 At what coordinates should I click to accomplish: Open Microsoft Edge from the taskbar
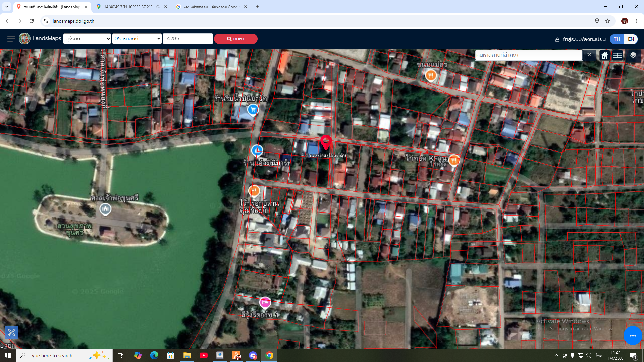click(x=154, y=355)
